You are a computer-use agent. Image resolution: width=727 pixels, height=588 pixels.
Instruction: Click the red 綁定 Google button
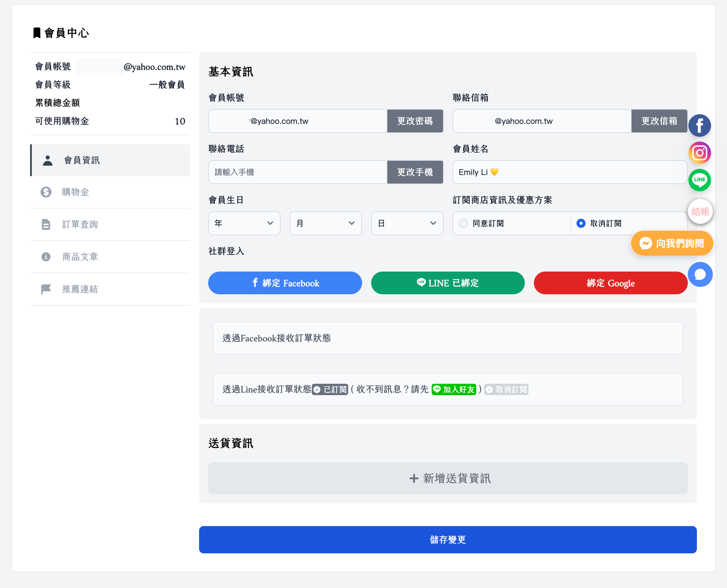(x=611, y=283)
